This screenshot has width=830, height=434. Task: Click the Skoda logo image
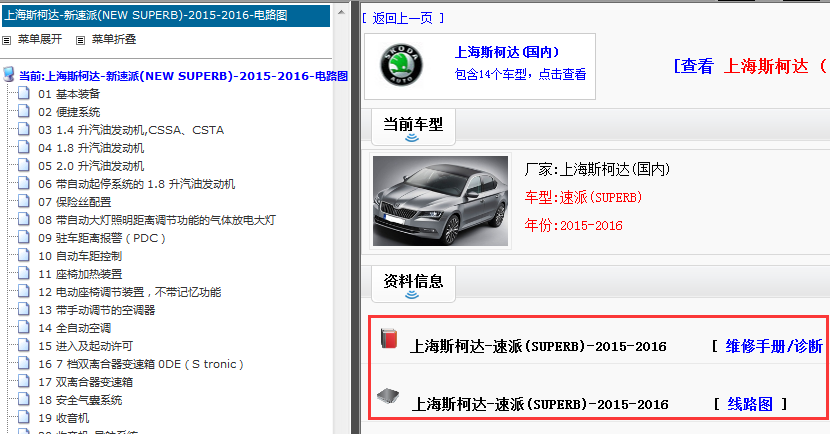coord(401,66)
